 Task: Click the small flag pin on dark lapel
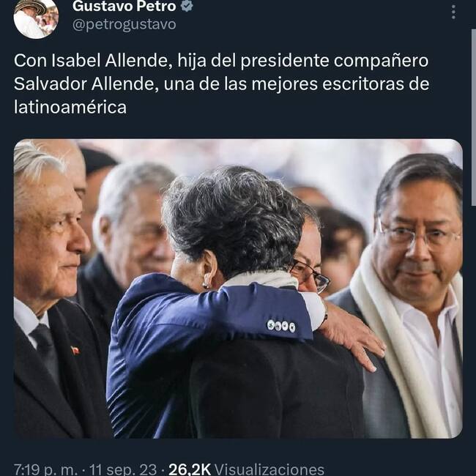(75, 350)
